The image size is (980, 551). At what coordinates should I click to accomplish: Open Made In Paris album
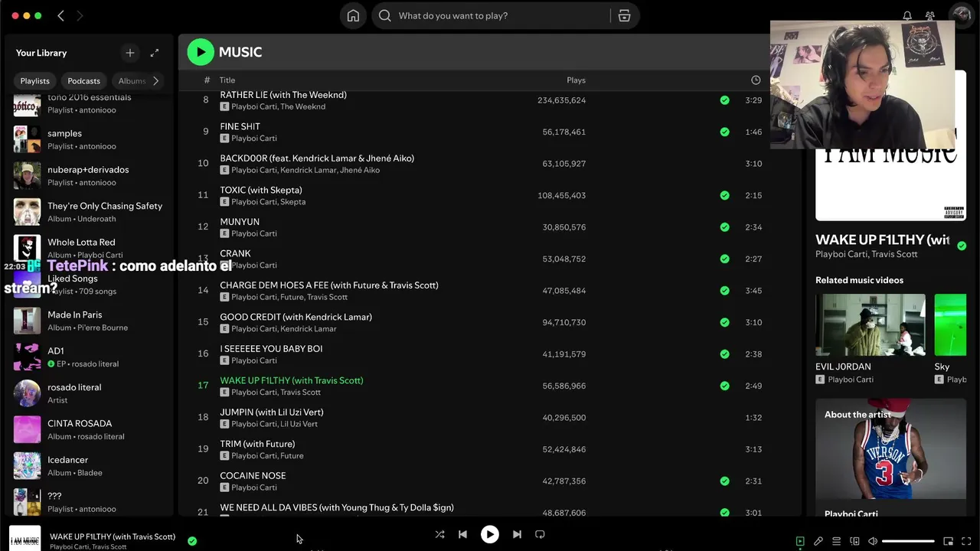click(90, 321)
